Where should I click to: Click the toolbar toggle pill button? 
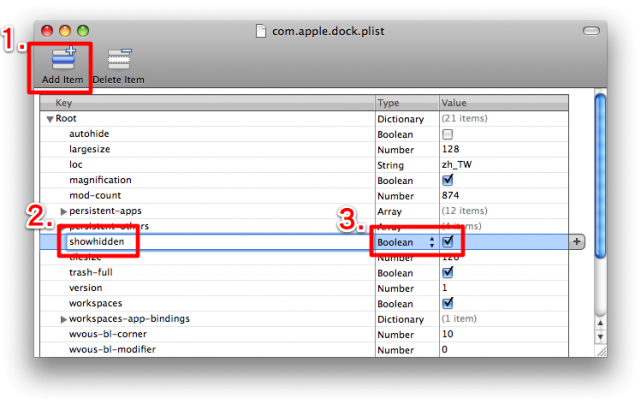coord(591,31)
